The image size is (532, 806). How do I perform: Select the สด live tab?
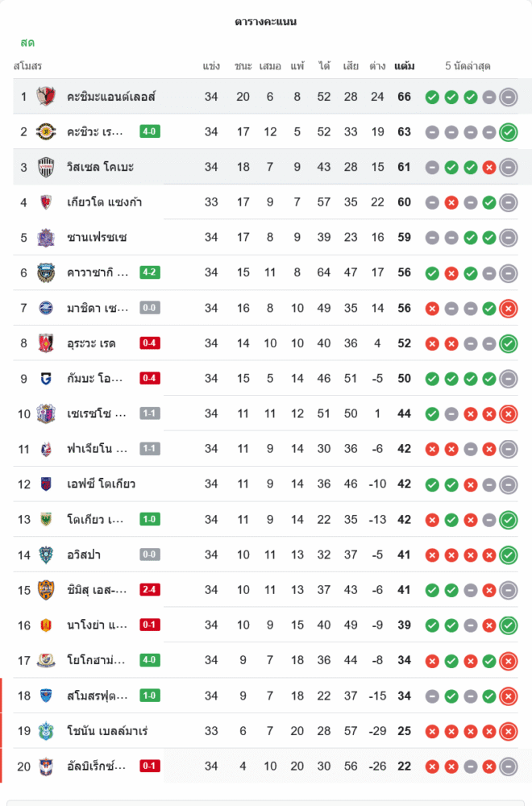(27, 43)
